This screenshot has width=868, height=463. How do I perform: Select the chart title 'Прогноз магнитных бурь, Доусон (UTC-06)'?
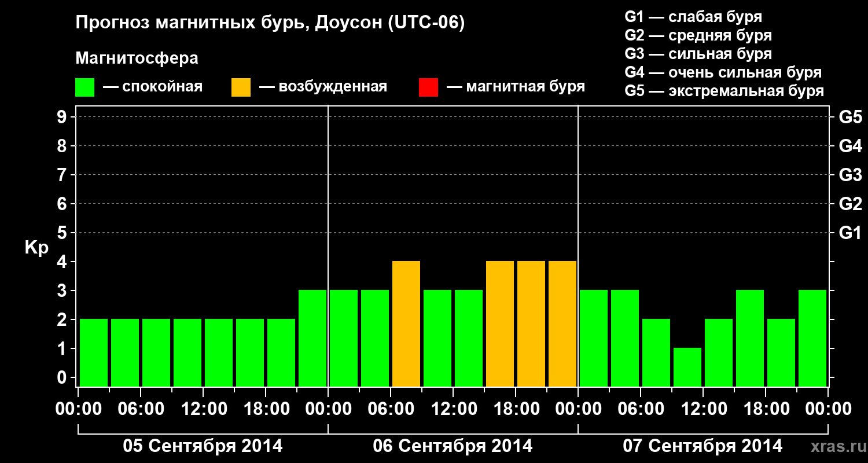(270, 24)
